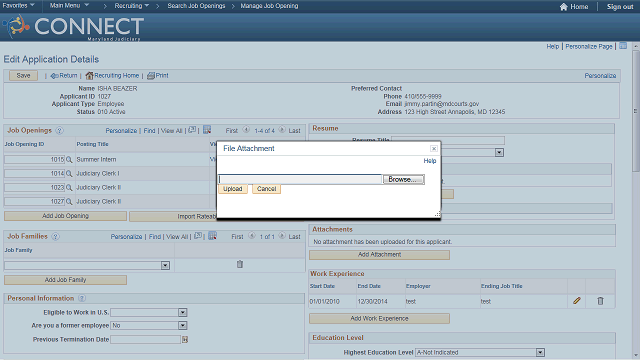Open lookup for Job Opening ID 1015
This screenshot has height=360, width=640.
click(69, 160)
